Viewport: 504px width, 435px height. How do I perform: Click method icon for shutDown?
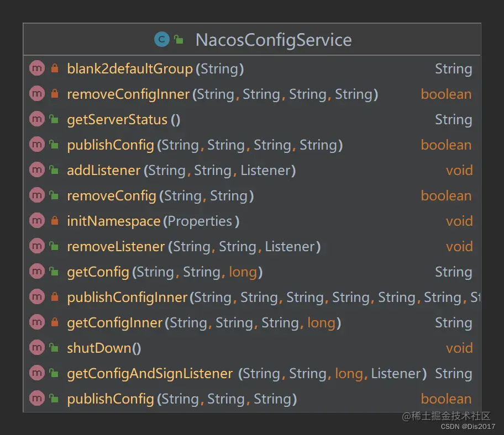(x=37, y=347)
